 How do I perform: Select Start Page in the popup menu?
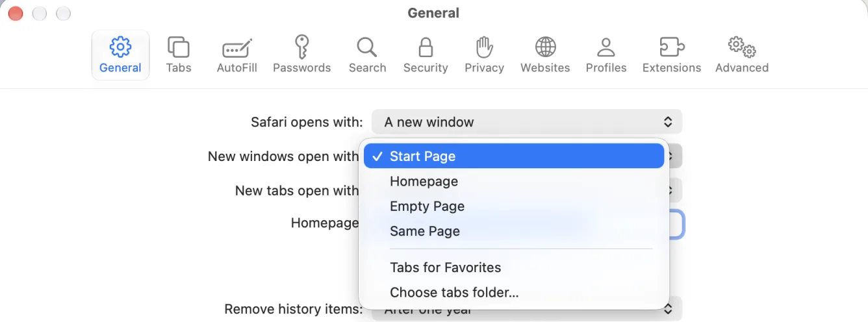pyautogui.click(x=514, y=156)
